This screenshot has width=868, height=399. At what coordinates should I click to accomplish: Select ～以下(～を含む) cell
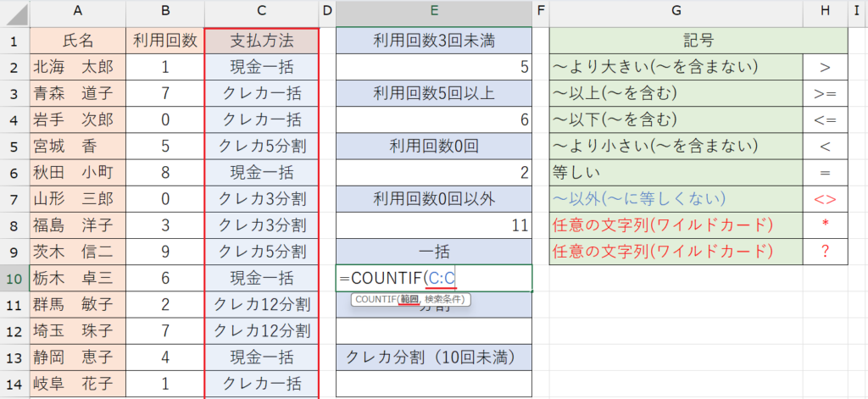[x=676, y=119]
